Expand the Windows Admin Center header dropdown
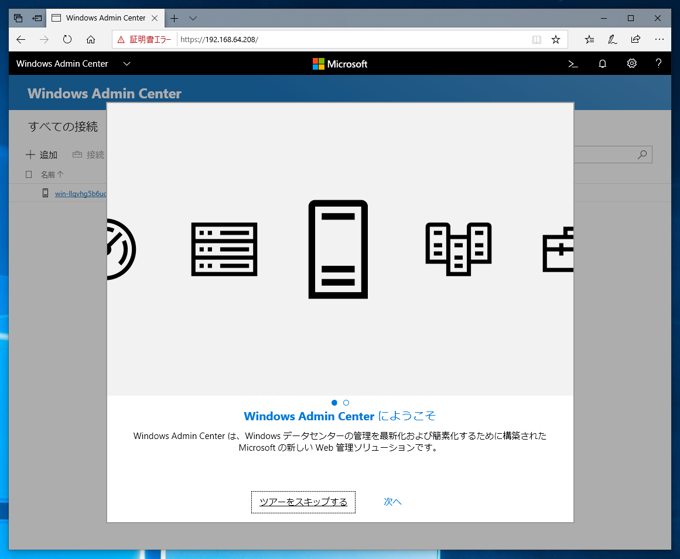Image resolution: width=680 pixels, height=559 pixels. click(127, 64)
